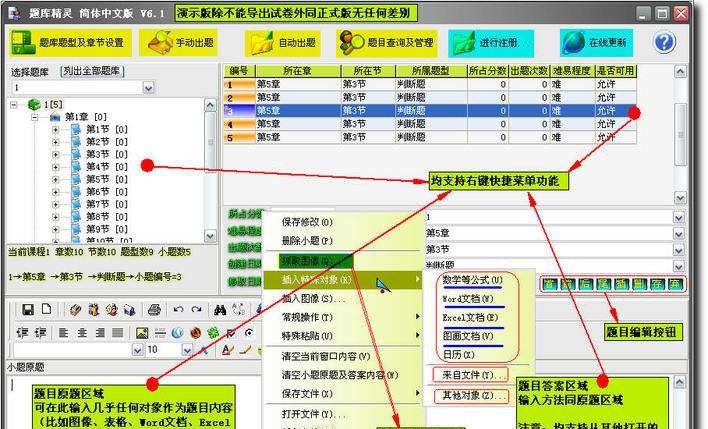Click the insert picture icon
The image size is (708, 429).
[142, 333]
